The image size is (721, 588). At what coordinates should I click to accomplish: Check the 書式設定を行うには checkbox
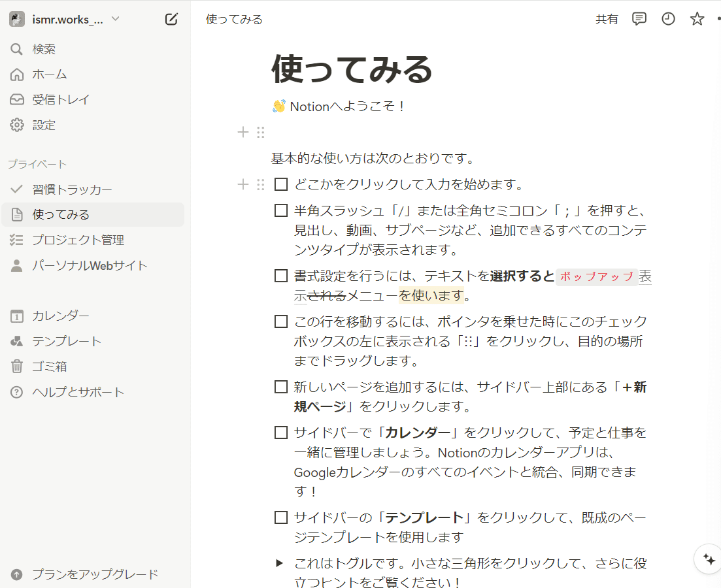(x=281, y=276)
